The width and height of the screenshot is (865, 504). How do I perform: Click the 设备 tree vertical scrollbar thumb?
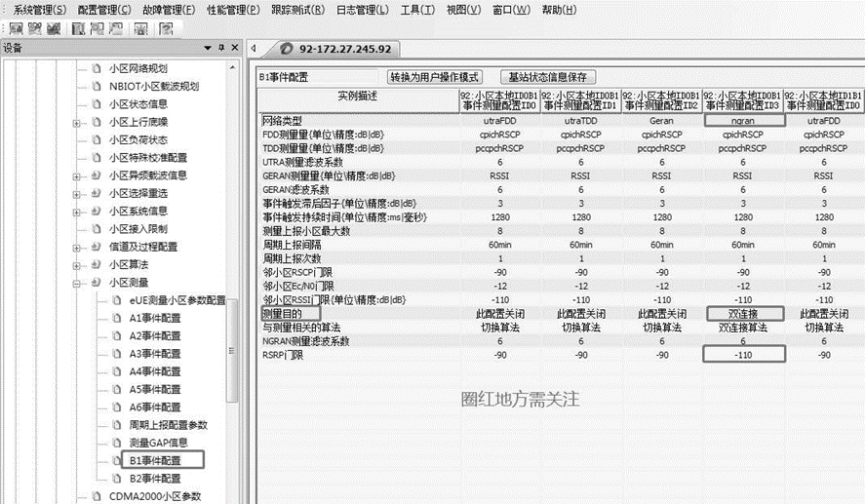pos(232,350)
